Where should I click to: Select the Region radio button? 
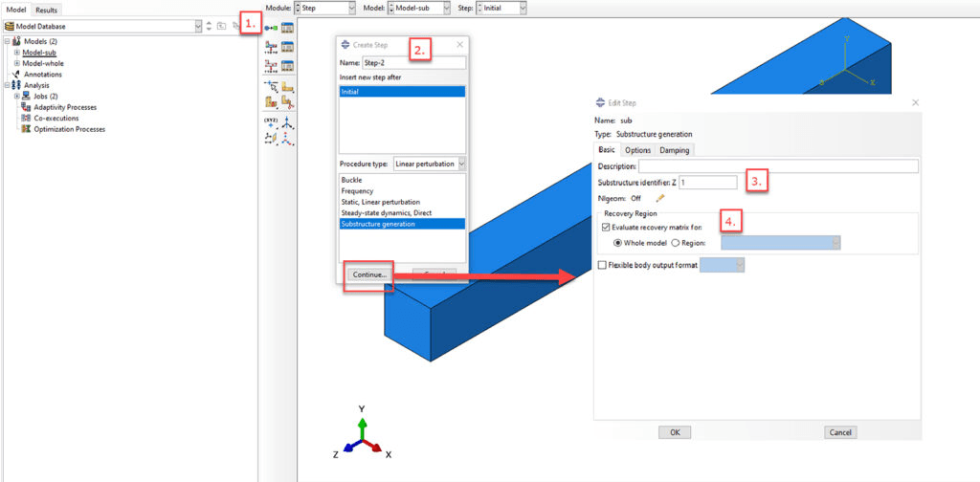[676, 243]
